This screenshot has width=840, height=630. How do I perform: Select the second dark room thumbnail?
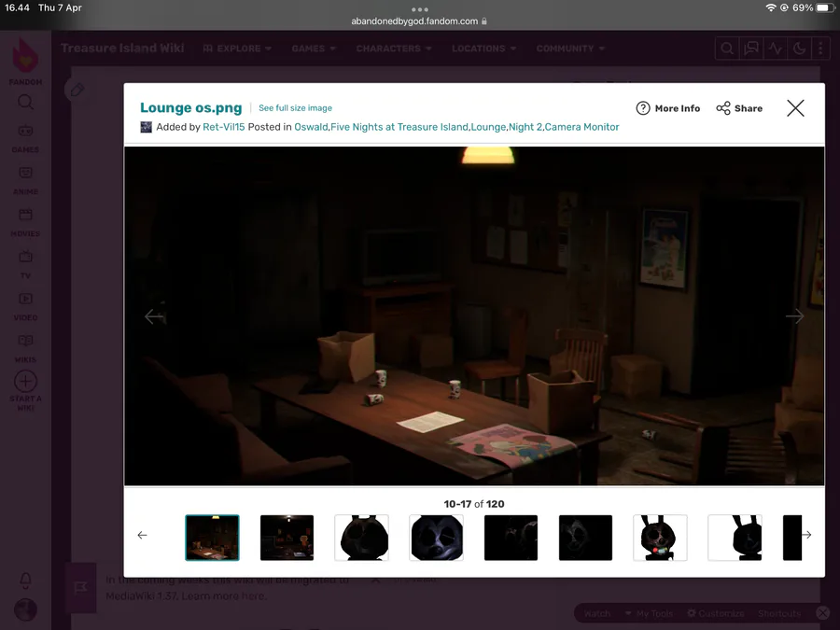pos(287,538)
